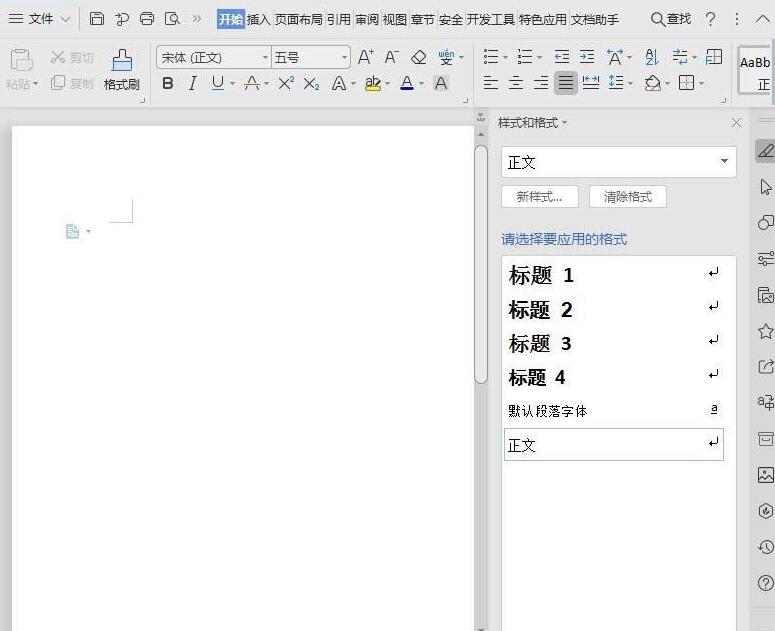
Task: Align paragraph right
Action: point(541,83)
